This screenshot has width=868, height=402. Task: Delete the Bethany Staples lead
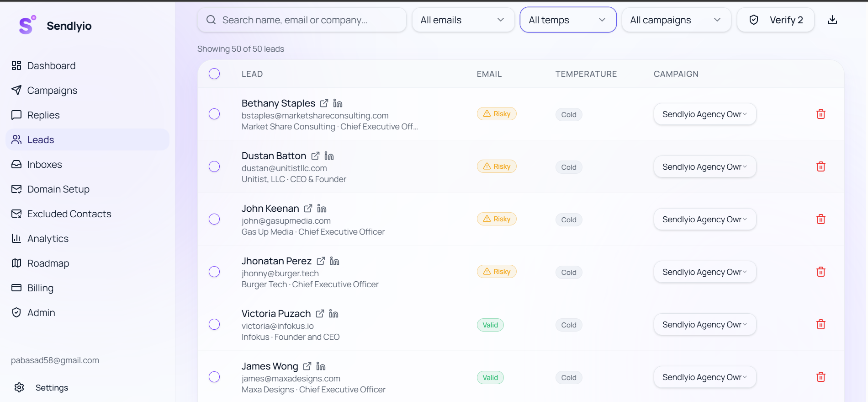[x=821, y=114]
